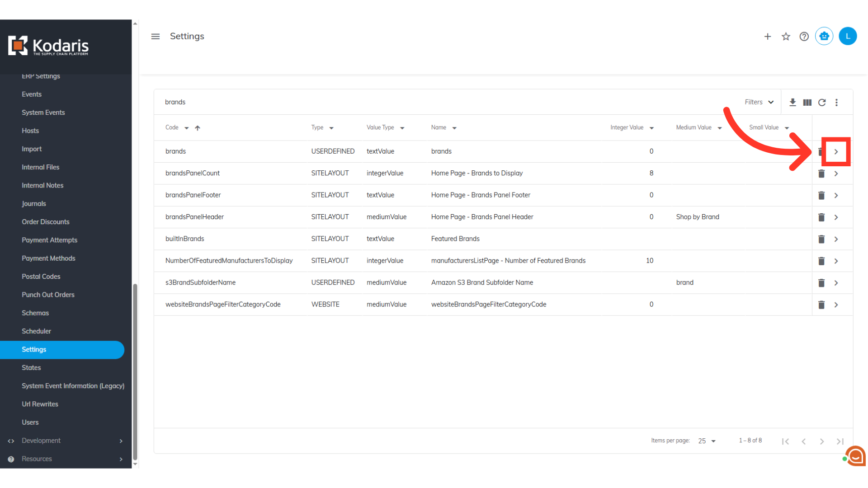Screen dimensions: 868x488
Task: Click the plus add icon in header
Action: (768, 37)
